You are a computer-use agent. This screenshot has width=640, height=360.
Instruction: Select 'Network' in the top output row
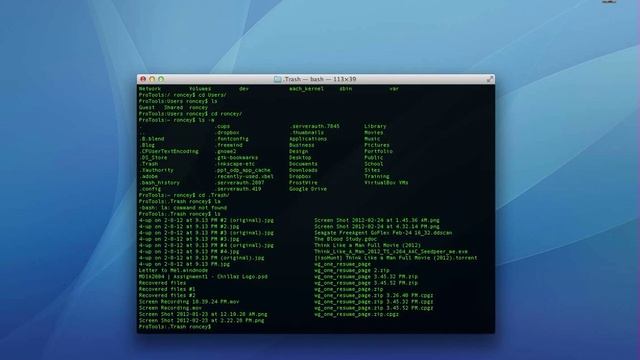click(150, 89)
